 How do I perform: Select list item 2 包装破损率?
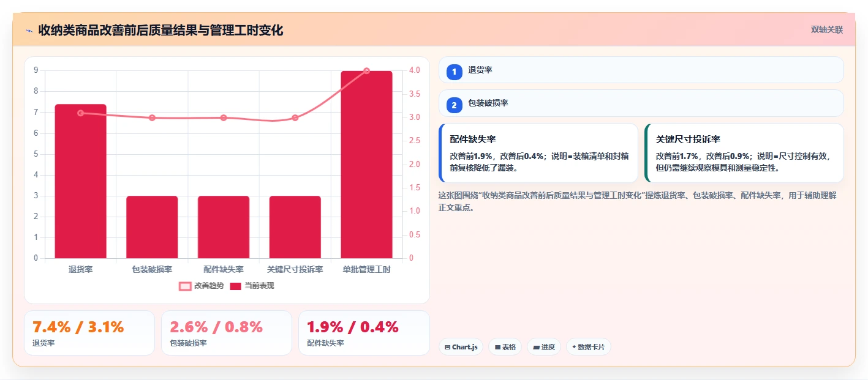coord(641,103)
